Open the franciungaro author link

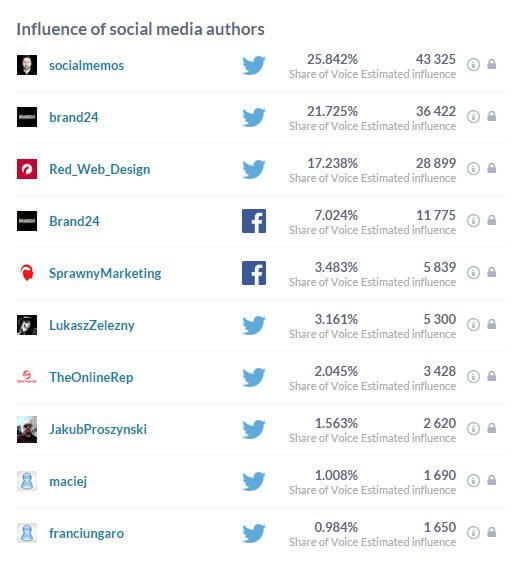86,533
